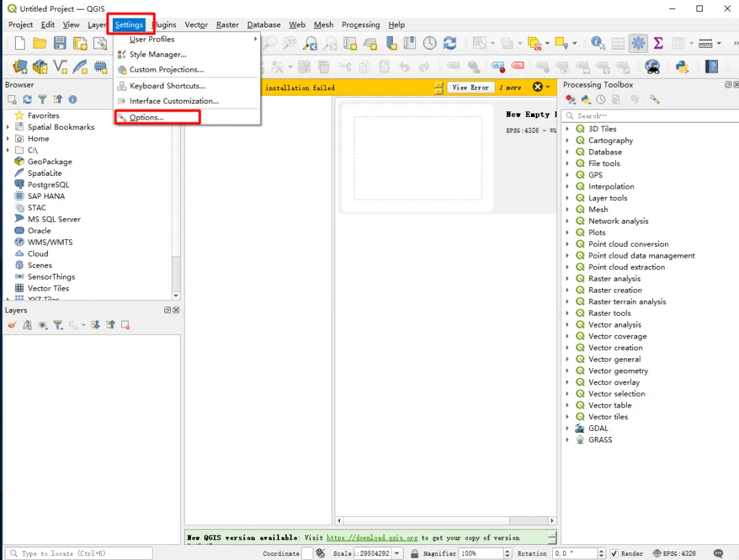Click the Processing Toolbox search field
The image size is (739, 560).
coord(651,116)
